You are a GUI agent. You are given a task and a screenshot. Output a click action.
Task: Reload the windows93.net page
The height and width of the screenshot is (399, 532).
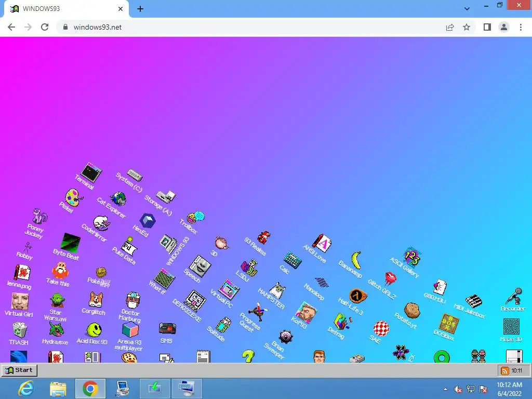(x=45, y=27)
